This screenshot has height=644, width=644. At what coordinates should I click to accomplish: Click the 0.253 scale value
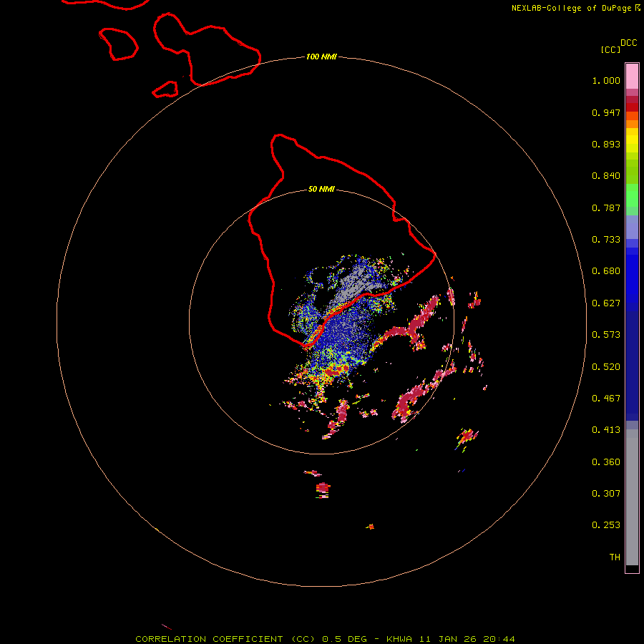pyautogui.click(x=606, y=525)
